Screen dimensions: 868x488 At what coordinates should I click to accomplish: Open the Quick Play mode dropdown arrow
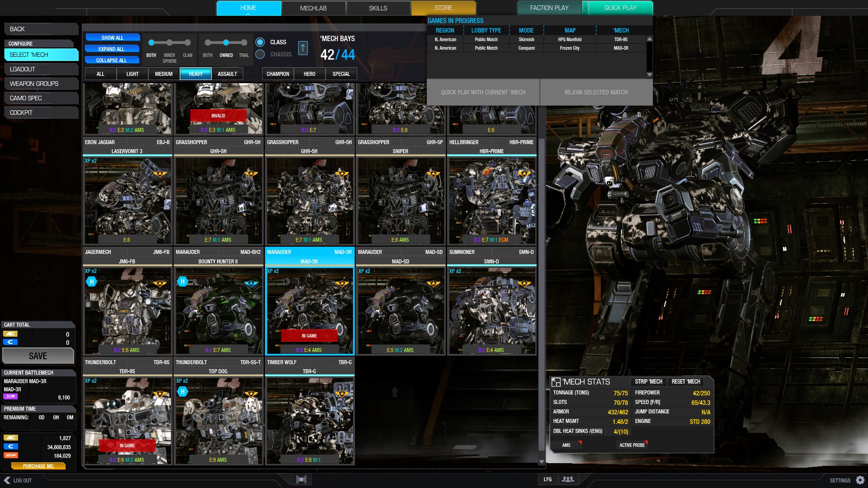coord(585,8)
